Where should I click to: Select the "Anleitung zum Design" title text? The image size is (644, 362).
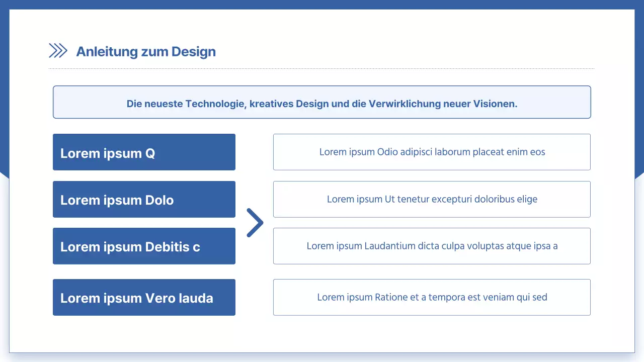tap(146, 51)
